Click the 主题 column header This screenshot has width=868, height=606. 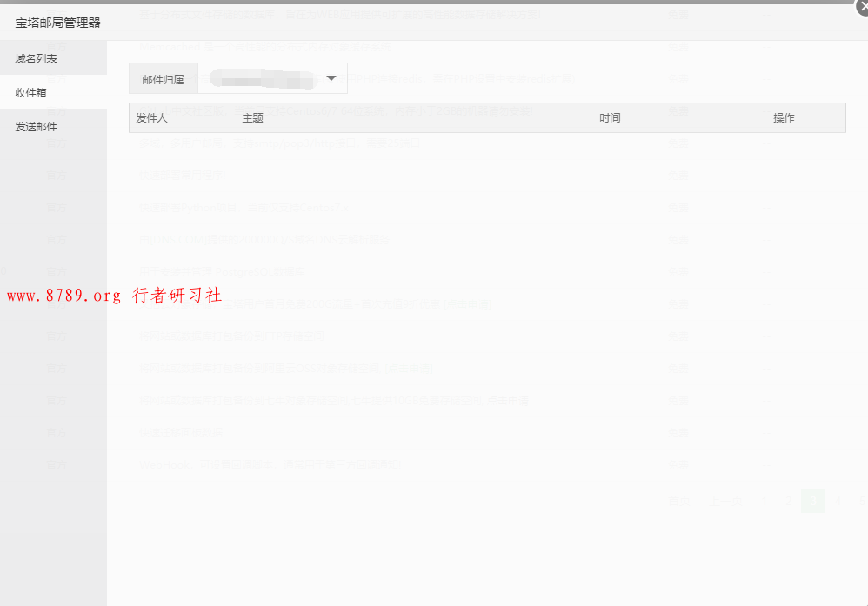coord(252,118)
